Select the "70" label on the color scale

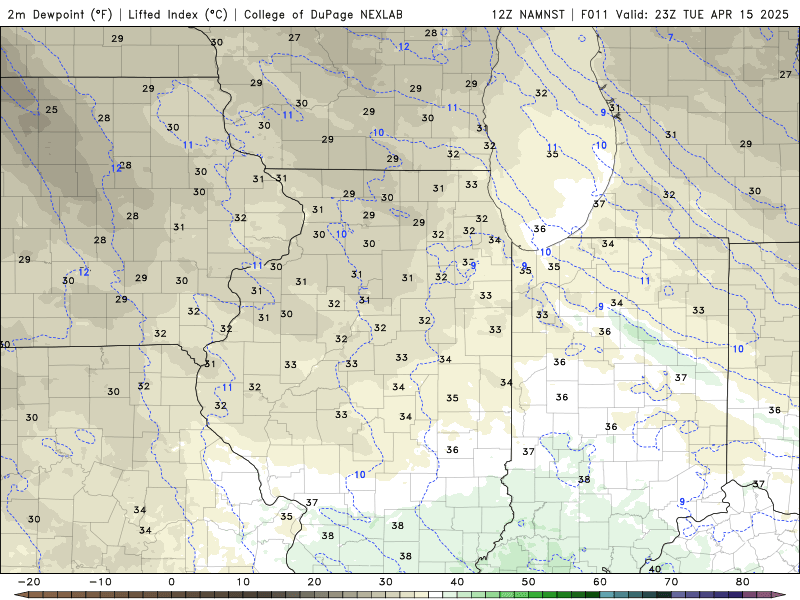click(671, 582)
